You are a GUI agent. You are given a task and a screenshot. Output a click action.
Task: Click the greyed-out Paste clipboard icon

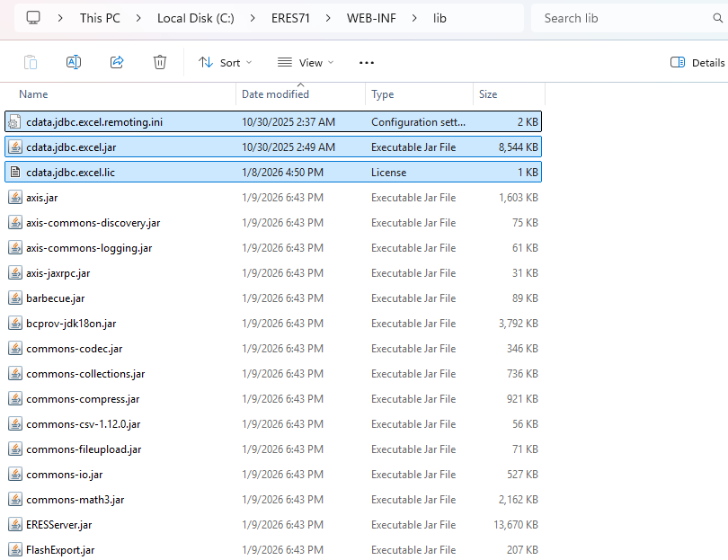pos(31,62)
